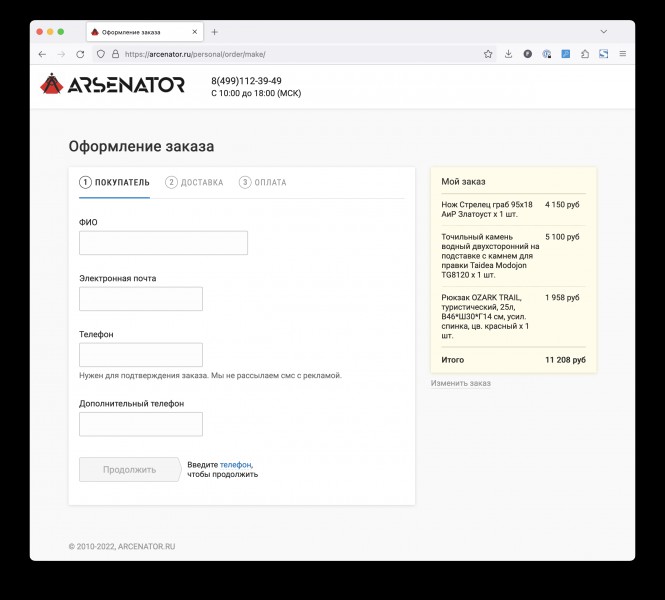Click the Мой заказ heading
The image size is (665, 600).
(x=463, y=181)
